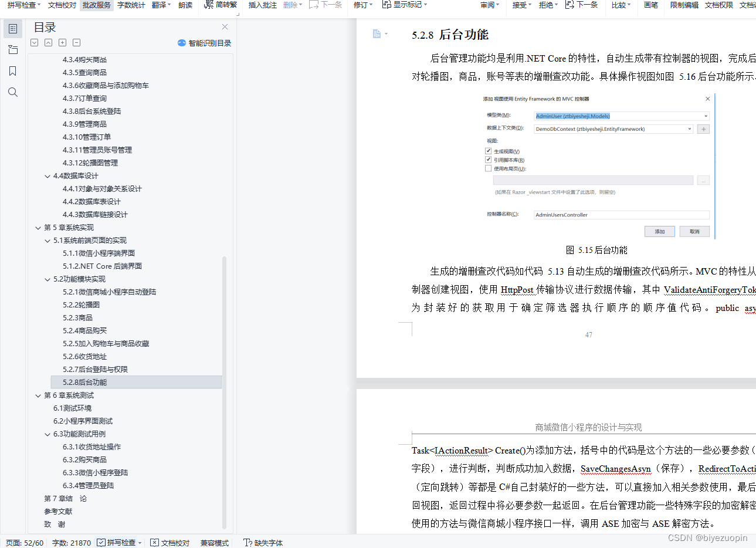756x548 pixels.
Task: Jump to 4.3.6收藏商品与添加购物车 in outline
Action: [106, 86]
